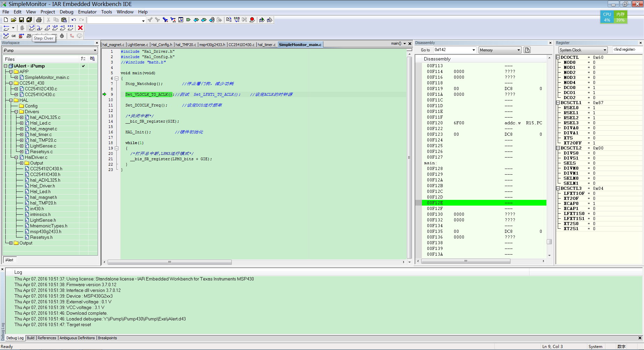The width and height of the screenshot is (644, 350).
Task: Select SimpleMonitor_main.c in workspace tree
Action: point(47,78)
